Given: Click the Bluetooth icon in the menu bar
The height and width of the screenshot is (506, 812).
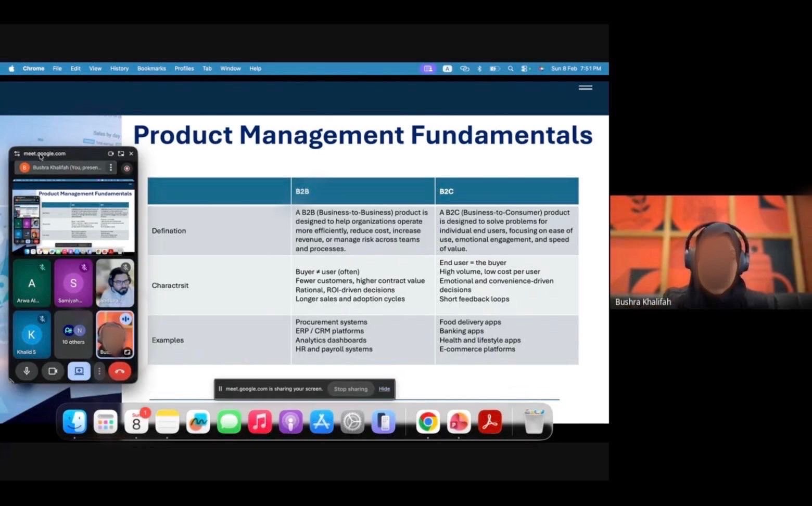Looking at the screenshot, I should coord(479,69).
